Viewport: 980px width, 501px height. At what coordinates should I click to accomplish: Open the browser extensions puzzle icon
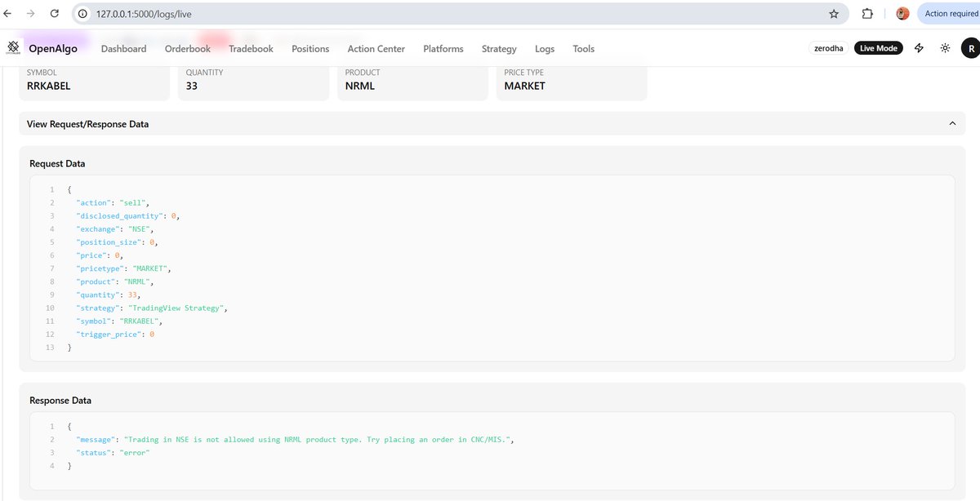[x=867, y=14]
